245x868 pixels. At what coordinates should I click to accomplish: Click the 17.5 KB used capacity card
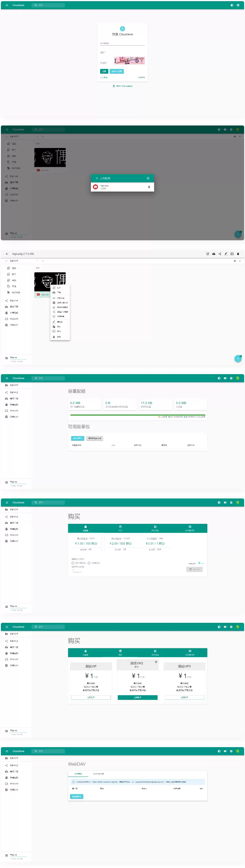coord(155,404)
